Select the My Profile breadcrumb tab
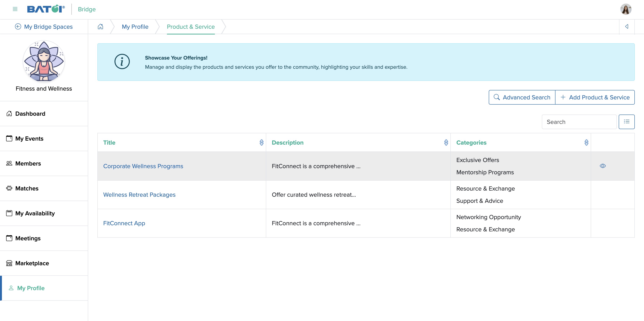The image size is (644, 321). click(135, 27)
